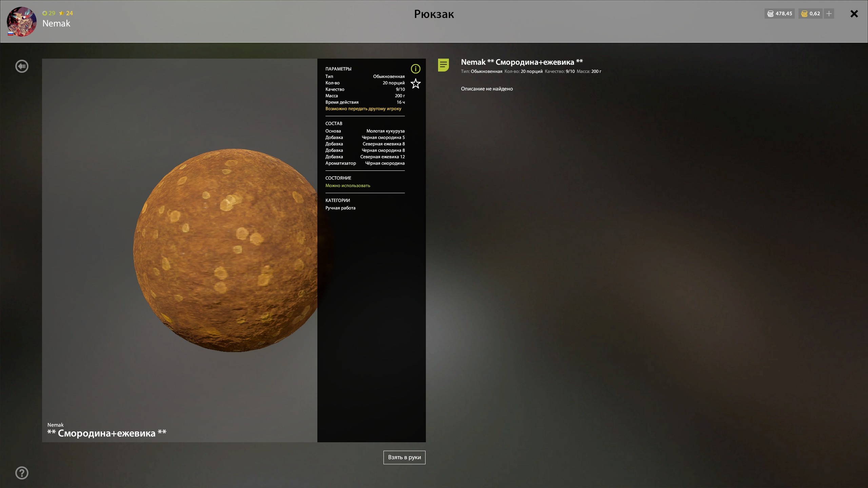Image resolution: width=868 pixels, height=488 pixels.
Task: Click the right-panel title Nemak ** Смородина+ежевика **
Action: [x=522, y=62]
